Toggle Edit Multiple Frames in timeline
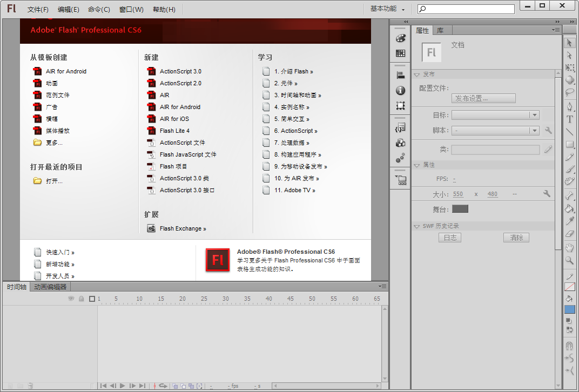Viewport: 579px width, 392px height. (191, 386)
